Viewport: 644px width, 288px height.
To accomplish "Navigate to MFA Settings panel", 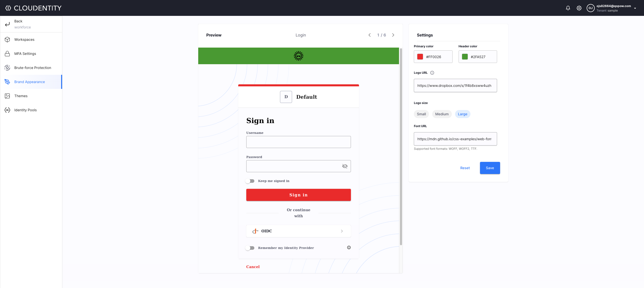I will tap(25, 53).
